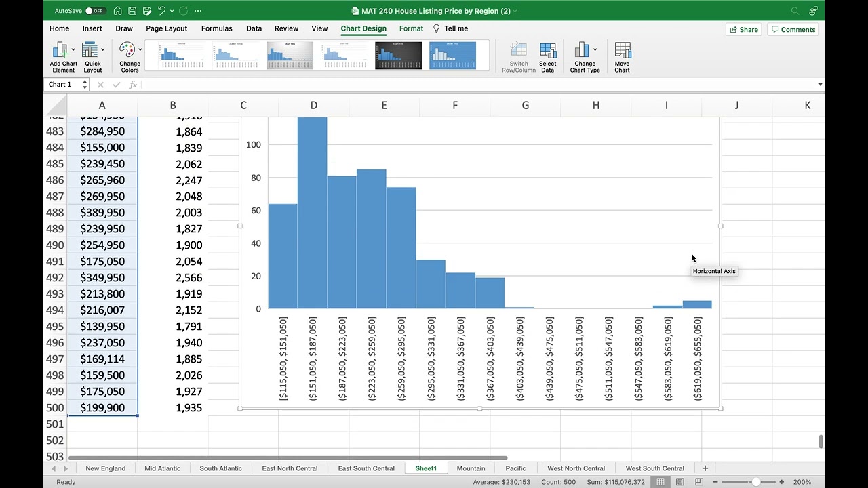Click cell containing $389,950
Image resolution: width=868 pixels, height=488 pixels.
[102, 213]
